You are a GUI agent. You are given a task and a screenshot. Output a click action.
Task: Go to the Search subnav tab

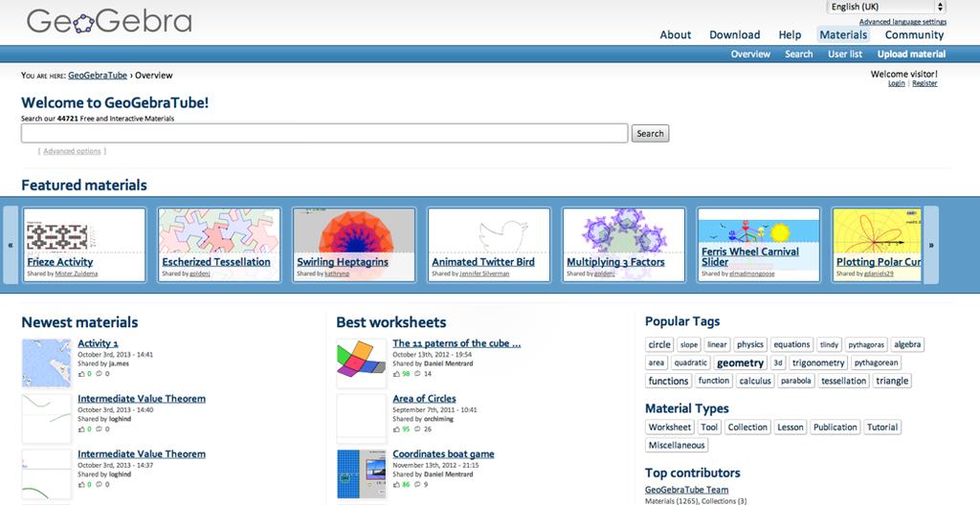[799, 55]
